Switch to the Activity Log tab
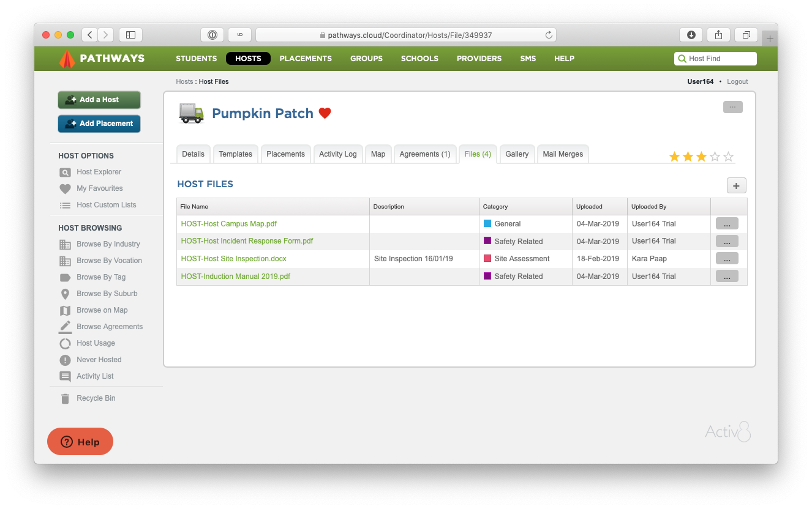 [338, 154]
